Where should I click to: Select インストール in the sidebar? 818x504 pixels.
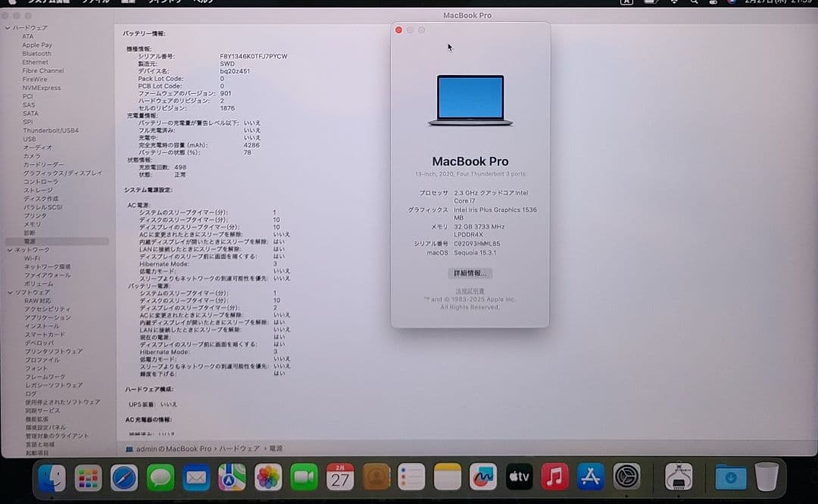[42, 326]
